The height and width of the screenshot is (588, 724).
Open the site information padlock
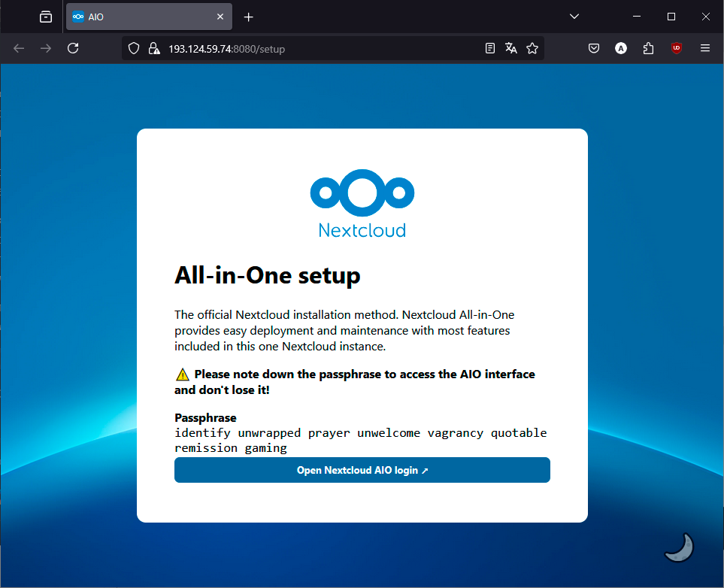(155, 47)
